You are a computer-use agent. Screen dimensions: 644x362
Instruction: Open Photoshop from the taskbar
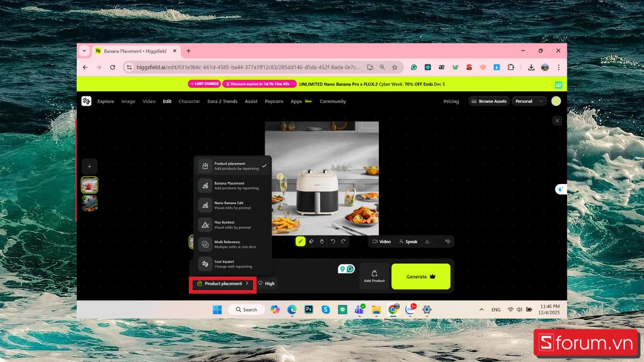pos(309,309)
